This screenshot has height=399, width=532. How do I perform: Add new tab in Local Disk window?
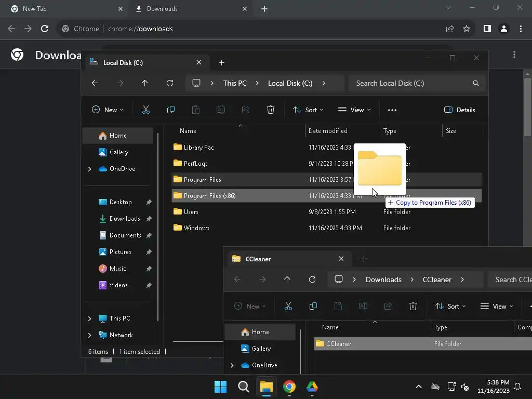click(221, 63)
